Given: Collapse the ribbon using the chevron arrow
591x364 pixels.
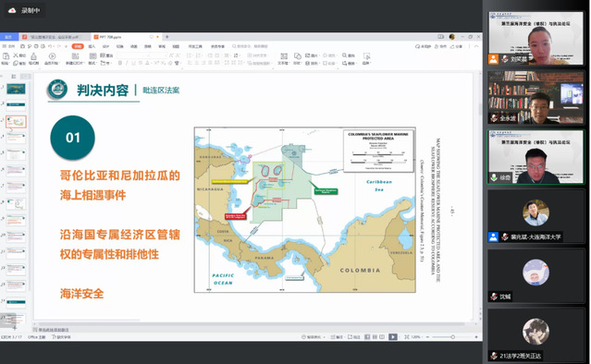Looking at the screenshot, I should [x=476, y=46].
